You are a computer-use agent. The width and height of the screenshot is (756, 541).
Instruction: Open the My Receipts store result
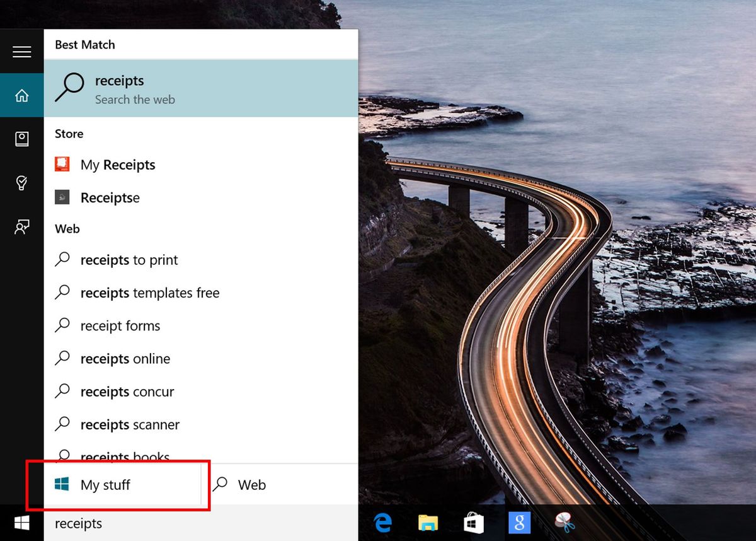pos(117,165)
